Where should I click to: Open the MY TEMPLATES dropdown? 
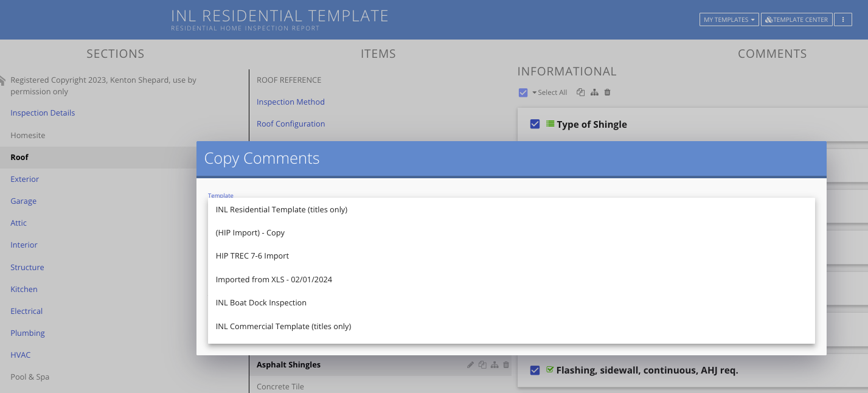pos(728,19)
